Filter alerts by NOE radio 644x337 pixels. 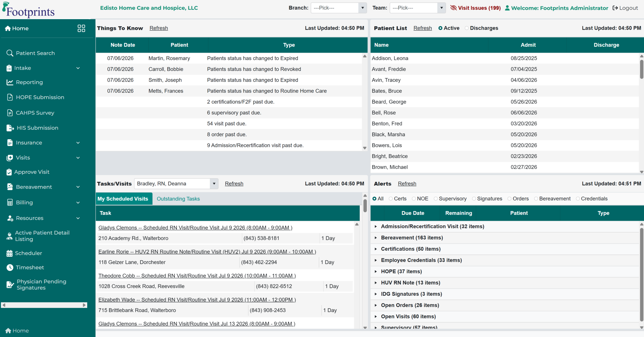point(414,199)
